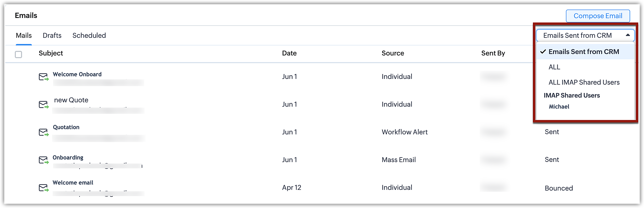This screenshot has width=644, height=208.
Task: Collapse the Emails Sent from CRM dropdown arrow
Action: (628, 35)
